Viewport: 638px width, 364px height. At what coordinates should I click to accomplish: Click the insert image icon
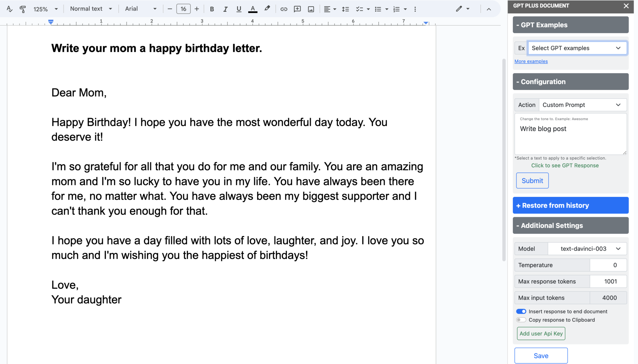pyautogui.click(x=311, y=9)
